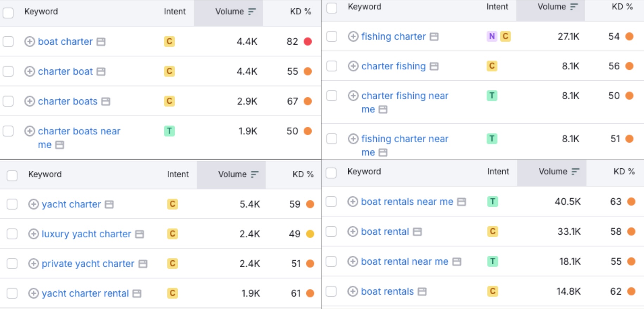Open the SERP icon next to luxury yacht charter
The image size is (644, 309).
[x=139, y=234]
